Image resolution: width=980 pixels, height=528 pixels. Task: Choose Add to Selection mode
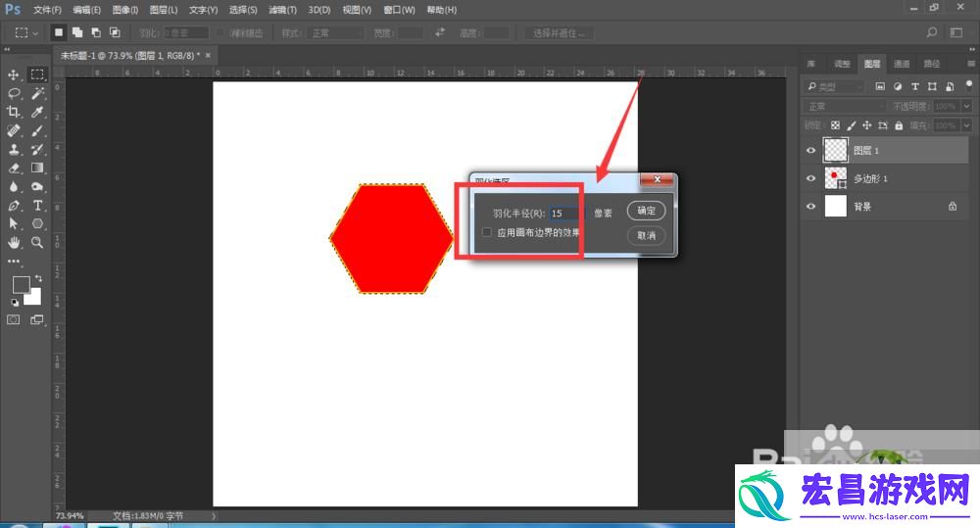click(76, 32)
